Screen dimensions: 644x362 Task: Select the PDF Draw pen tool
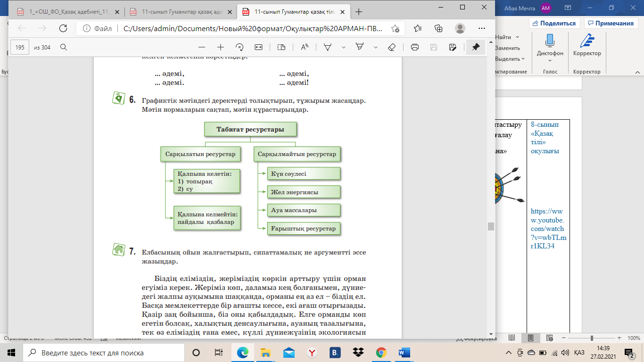pos(327,47)
